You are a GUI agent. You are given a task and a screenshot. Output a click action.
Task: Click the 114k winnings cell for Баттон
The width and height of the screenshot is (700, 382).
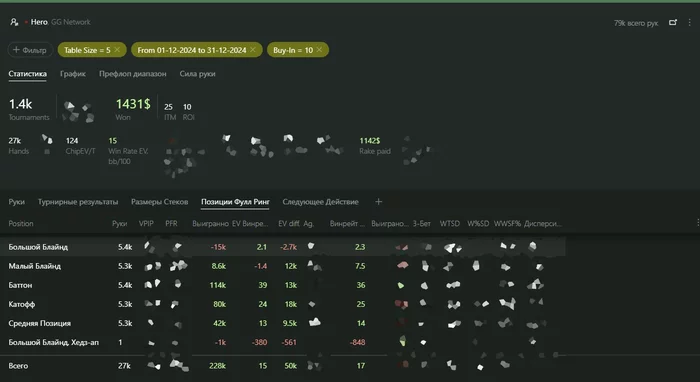pyautogui.click(x=217, y=285)
